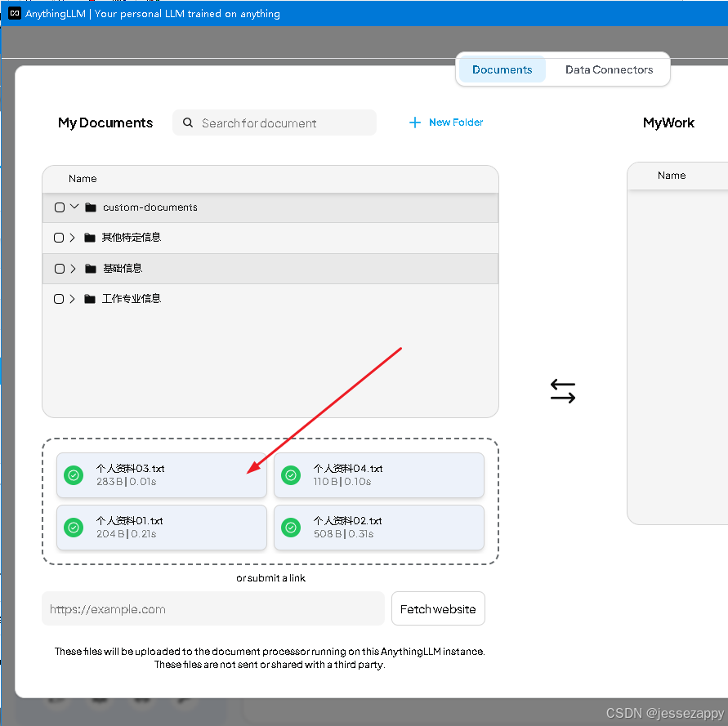The height and width of the screenshot is (726, 728).
Task: Click the "204 B | 0.21s" file size text
Action: 127,534
